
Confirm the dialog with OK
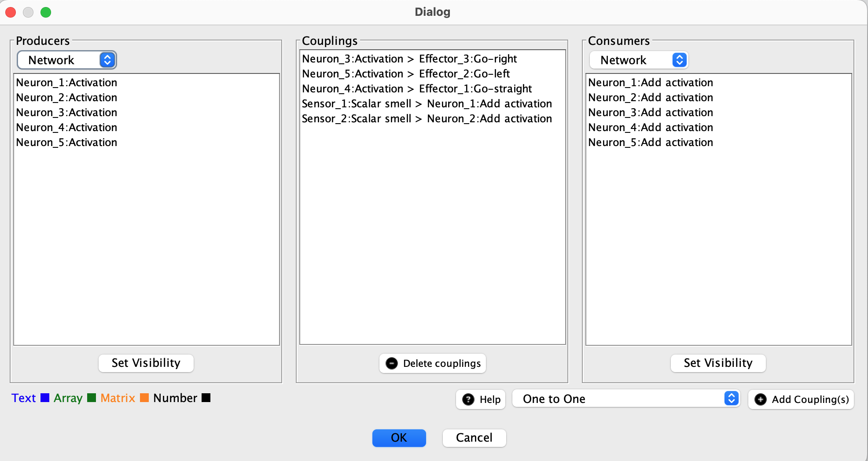(x=399, y=438)
